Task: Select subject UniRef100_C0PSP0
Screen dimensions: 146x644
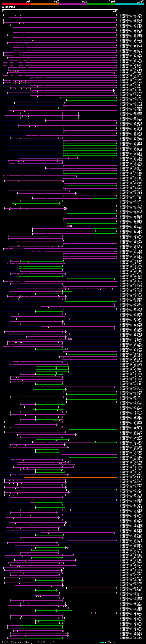Action: click(x=131, y=87)
